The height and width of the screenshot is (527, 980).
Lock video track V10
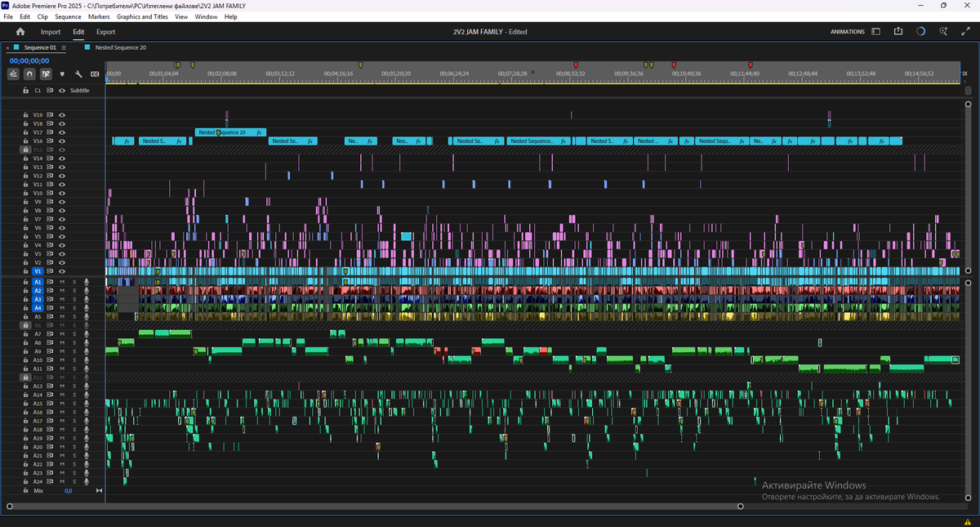pyautogui.click(x=25, y=193)
